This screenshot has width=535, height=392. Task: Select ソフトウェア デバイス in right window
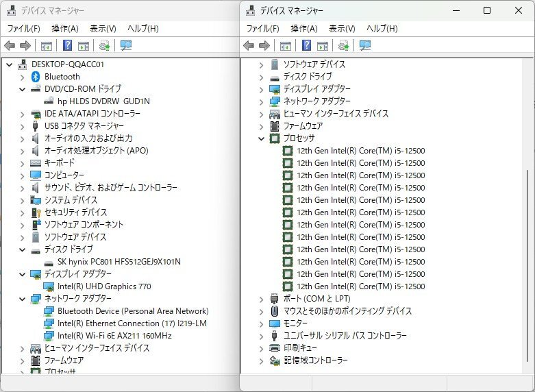[x=314, y=64]
